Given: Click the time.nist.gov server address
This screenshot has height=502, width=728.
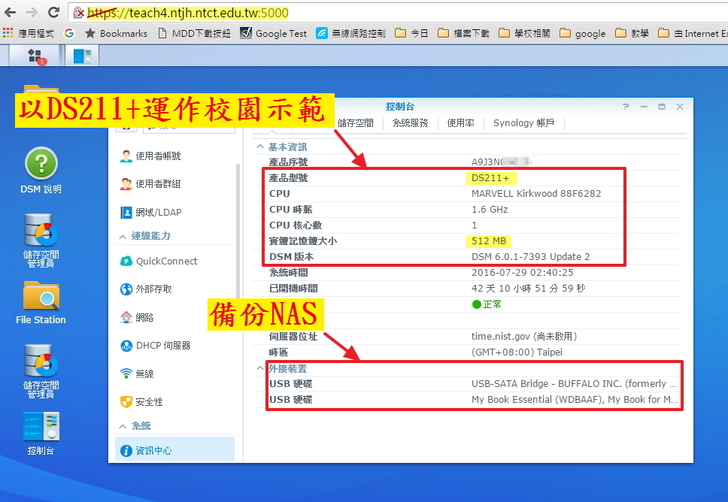Looking at the screenshot, I should point(524,337).
